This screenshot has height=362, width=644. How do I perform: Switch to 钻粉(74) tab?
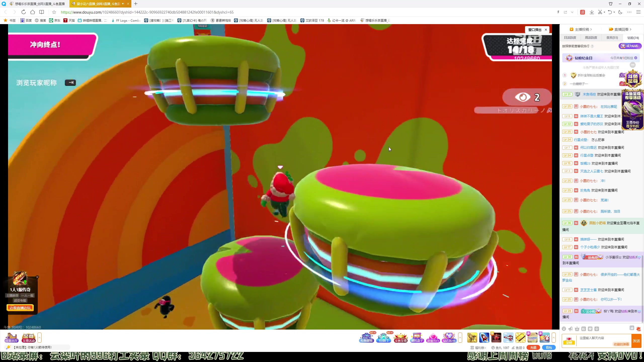coord(633,38)
